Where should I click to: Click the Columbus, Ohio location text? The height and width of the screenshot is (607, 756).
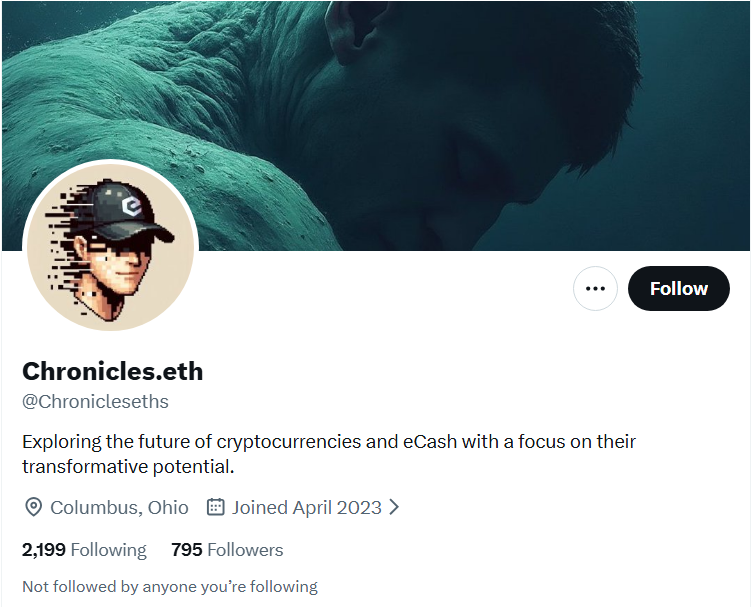tap(119, 507)
